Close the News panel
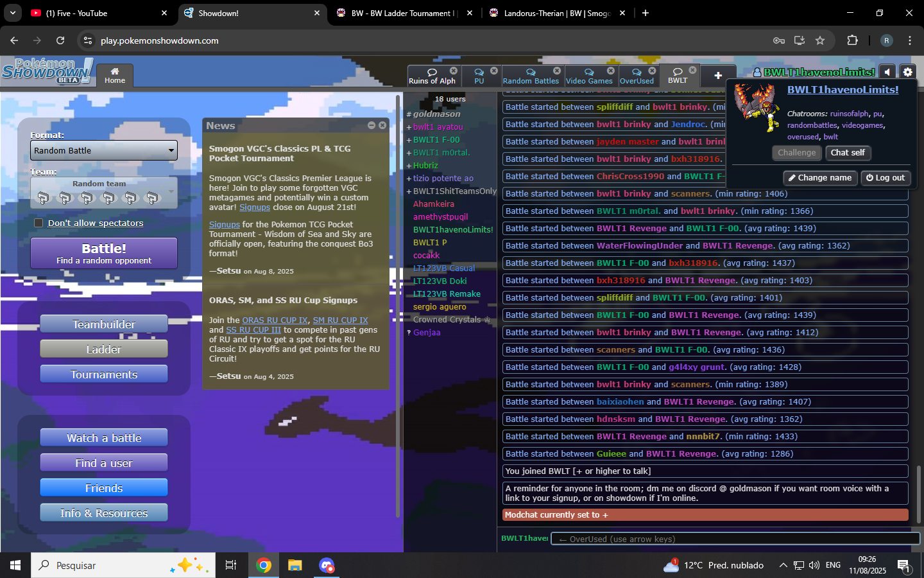Viewport: 924px width, 578px height. click(x=382, y=125)
